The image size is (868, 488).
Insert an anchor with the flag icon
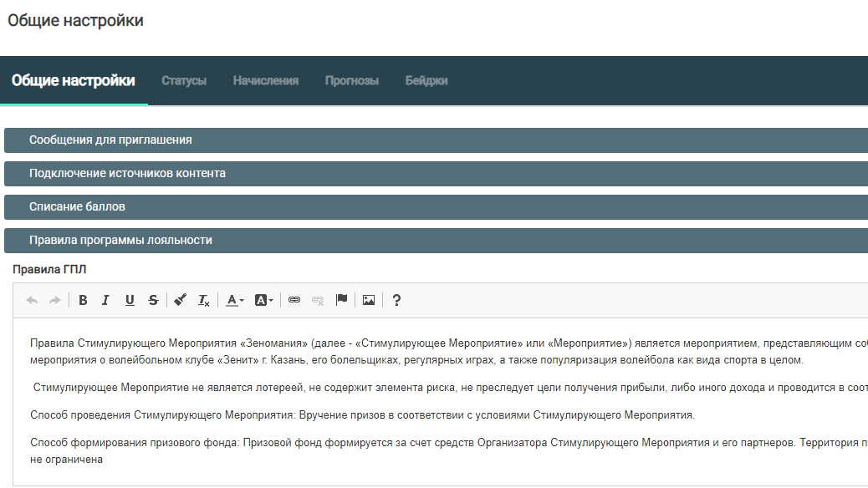click(x=341, y=301)
